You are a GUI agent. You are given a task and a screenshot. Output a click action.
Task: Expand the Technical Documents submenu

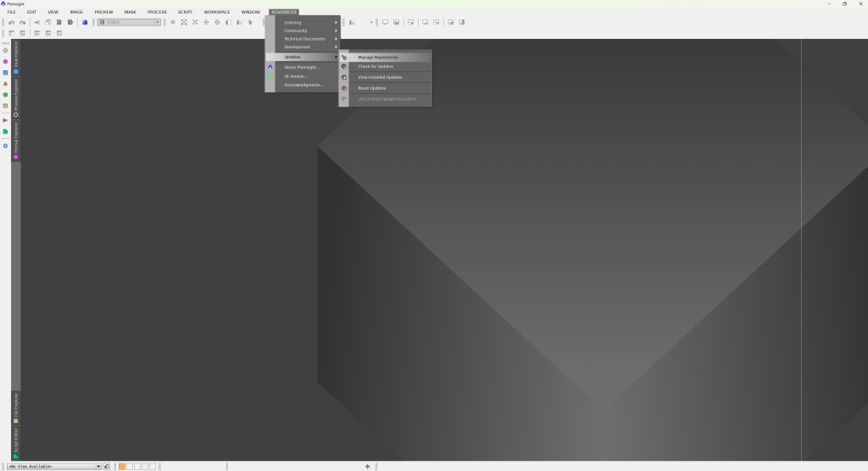pyautogui.click(x=305, y=39)
